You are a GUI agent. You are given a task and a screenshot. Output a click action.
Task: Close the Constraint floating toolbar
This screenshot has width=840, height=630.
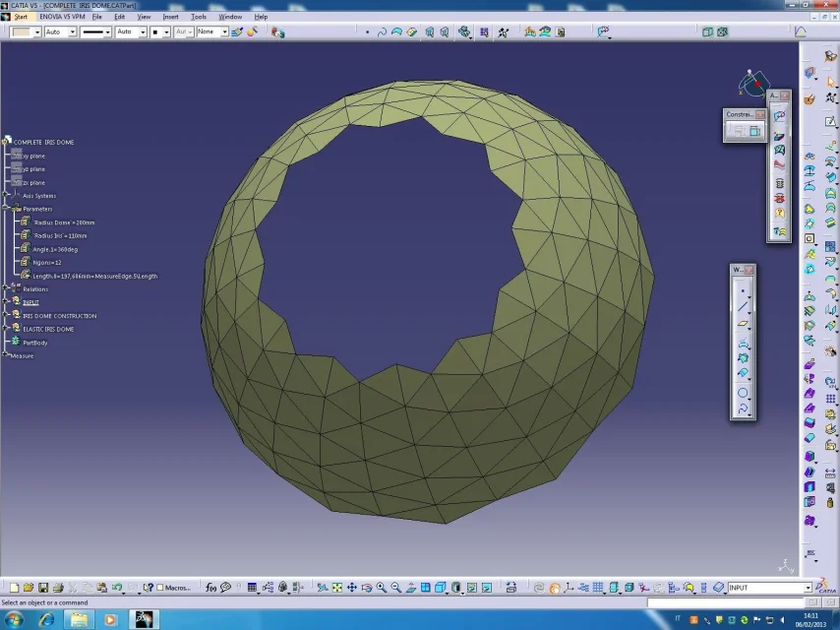coord(759,115)
